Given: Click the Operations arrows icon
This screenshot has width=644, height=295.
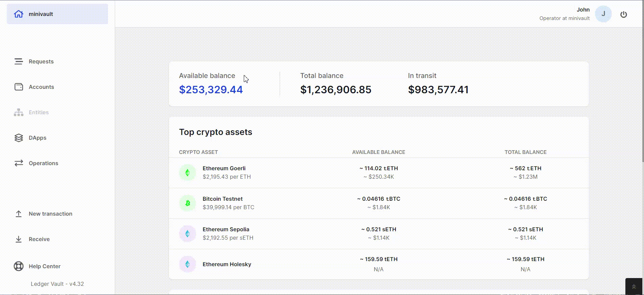Looking at the screenshot, I should pos(19,163).
